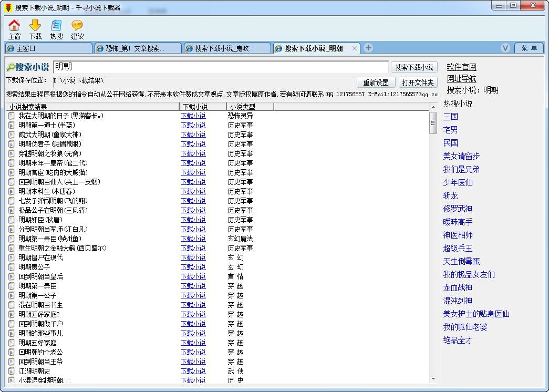The height and width of the screenshot is (392, 549).
Task: Click the document icon beside 明朝贵公子
Action: pyautogui.click(x=11, y=266)
